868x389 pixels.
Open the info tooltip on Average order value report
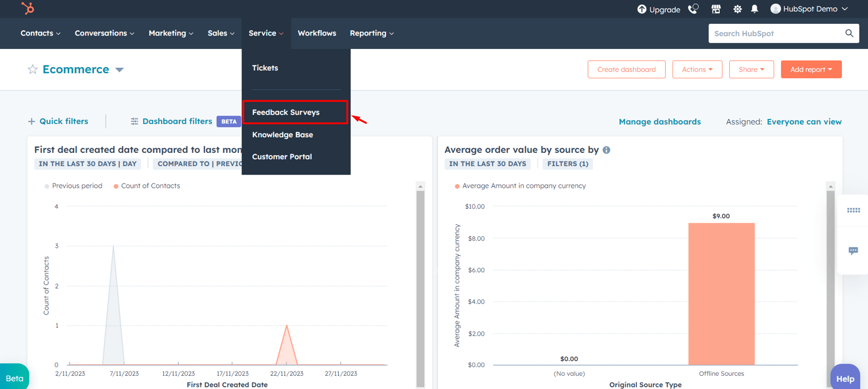606,149
